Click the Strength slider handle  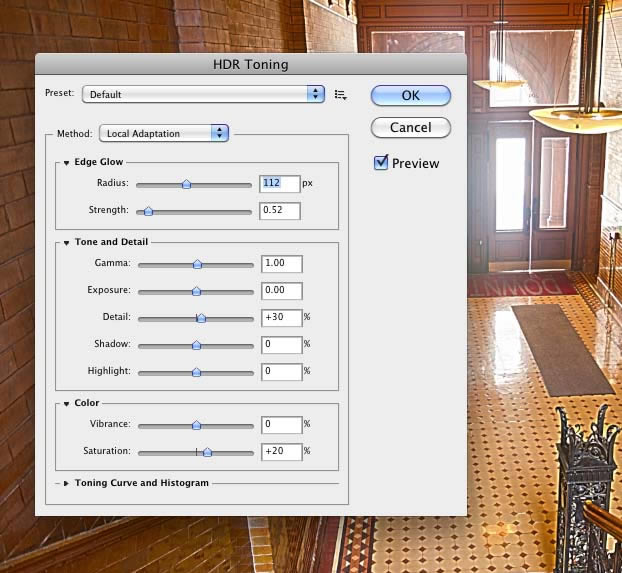pyautogui.click(x=148, y=211)
